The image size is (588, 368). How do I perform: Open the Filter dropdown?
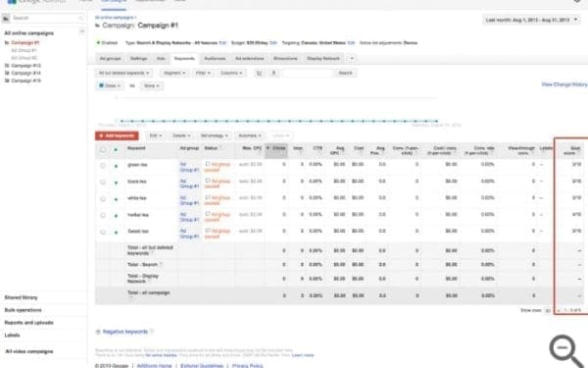[x=203, y=73]
